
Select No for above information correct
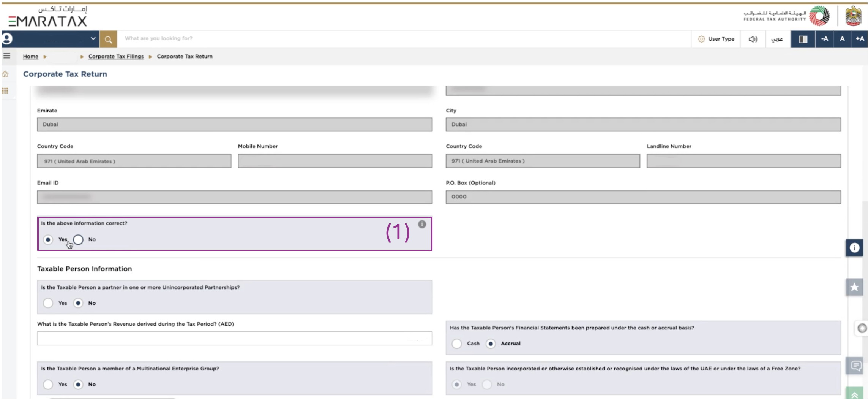click(x=79, y=240)
